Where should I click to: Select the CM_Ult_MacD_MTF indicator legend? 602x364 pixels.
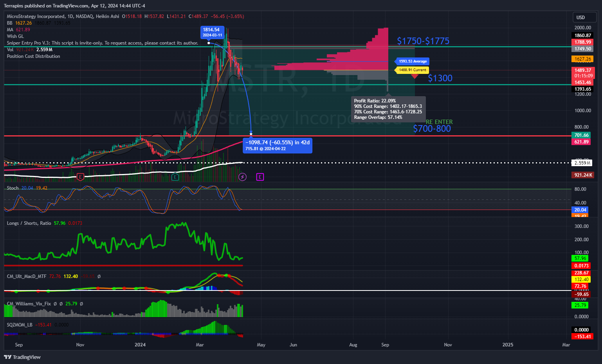coord(27,276)
